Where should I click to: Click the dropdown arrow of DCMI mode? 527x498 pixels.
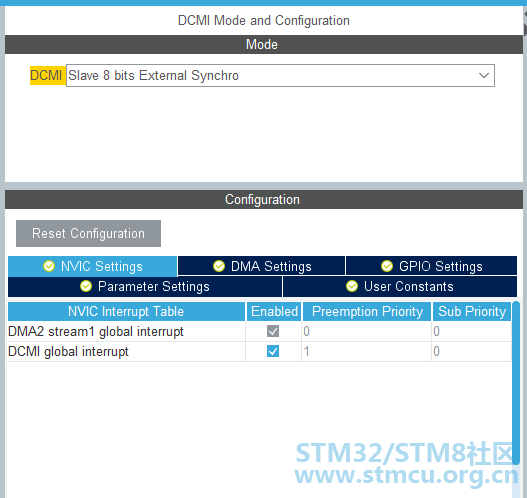point(484,76)
